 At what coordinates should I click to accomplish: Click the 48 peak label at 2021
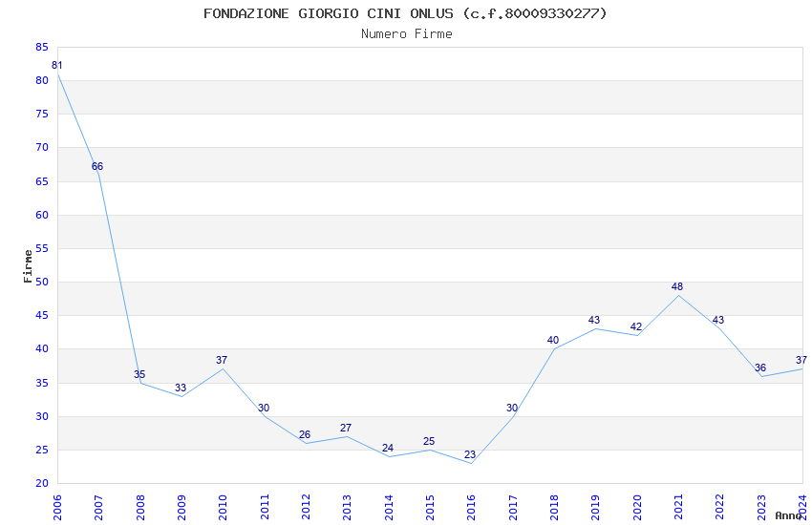click(x=677, y=286)
